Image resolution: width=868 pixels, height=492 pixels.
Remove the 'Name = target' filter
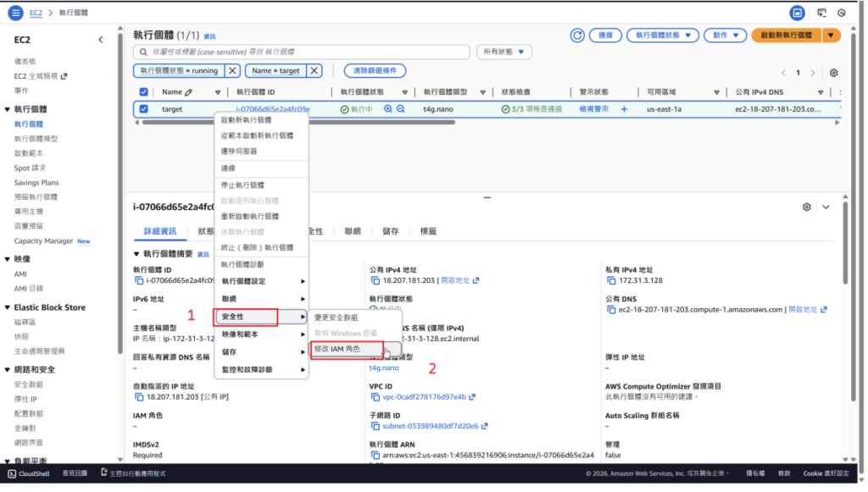(314, 71)
